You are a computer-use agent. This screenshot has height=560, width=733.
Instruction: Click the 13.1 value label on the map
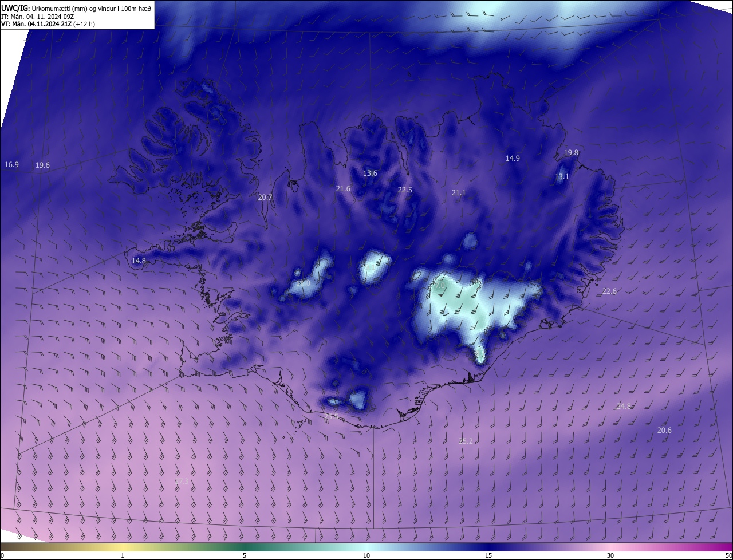[562, 177]
